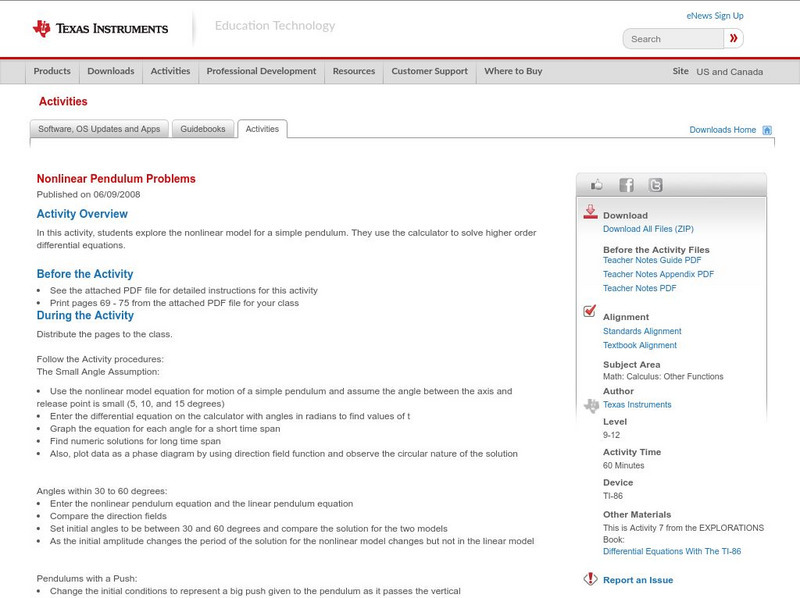This screenshot has height=598, width=800.
Task: Click the Report an Issue warning icon
Action: click(x=590, y=579)
